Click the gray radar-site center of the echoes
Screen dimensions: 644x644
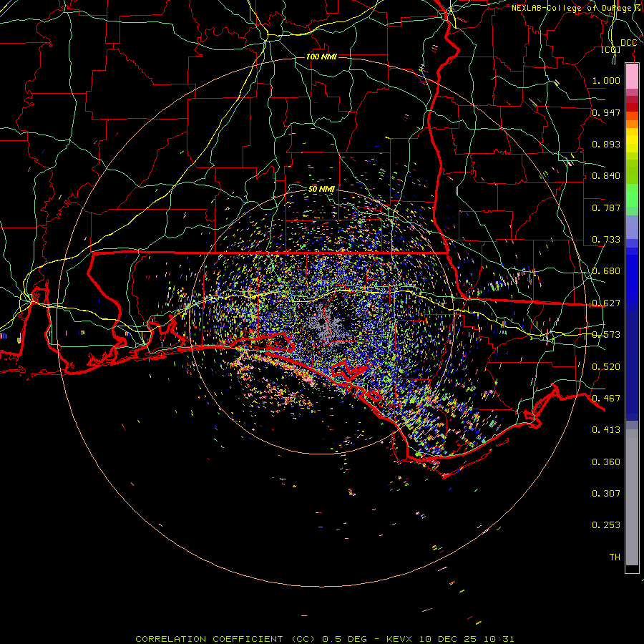(324, 323)
